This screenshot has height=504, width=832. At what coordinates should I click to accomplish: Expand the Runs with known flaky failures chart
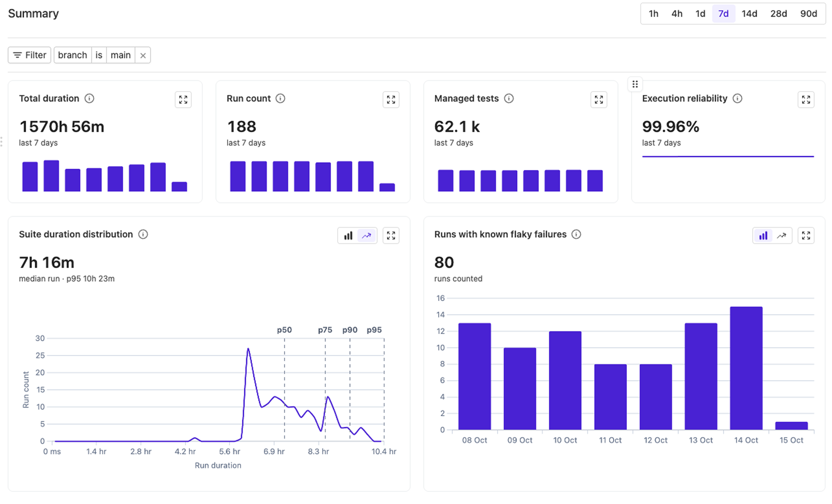tap(806, 236)
